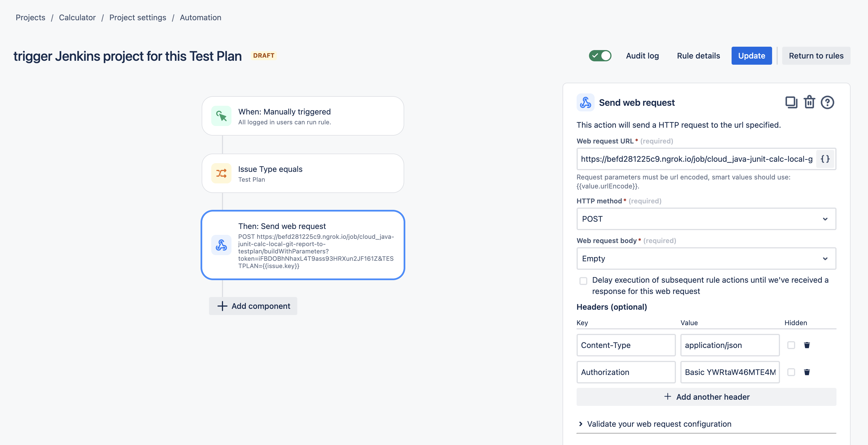Click the Update button

751,56
